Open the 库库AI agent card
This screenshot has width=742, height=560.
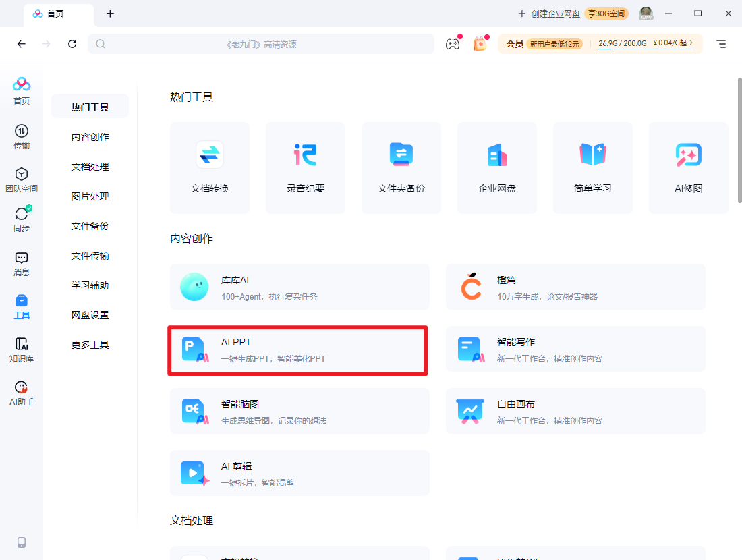tap(299, 287)
